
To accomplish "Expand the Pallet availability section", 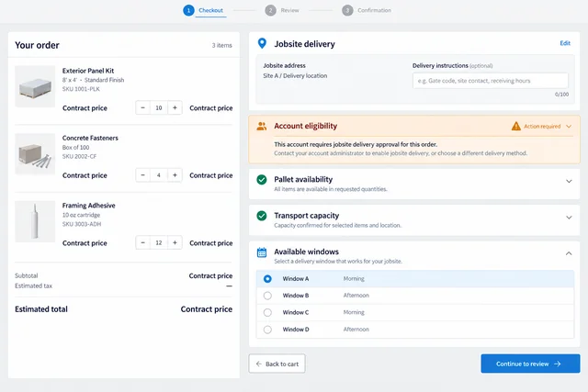I will (569, 182).
